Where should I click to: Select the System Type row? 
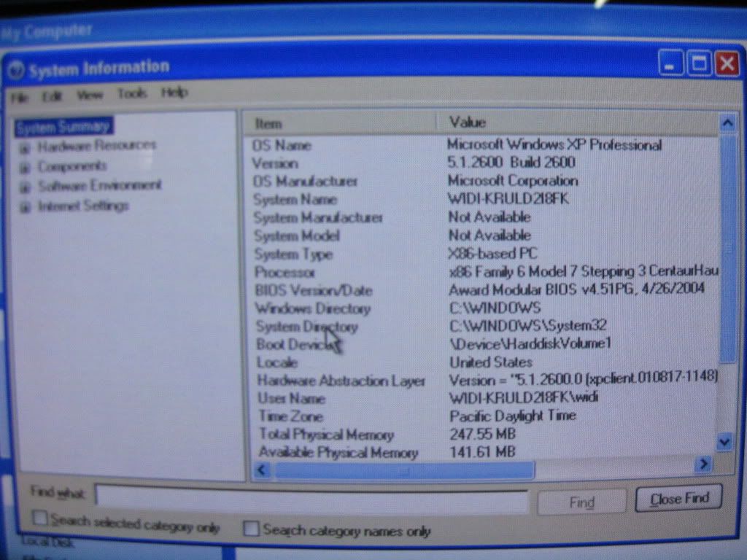[481, 254]
